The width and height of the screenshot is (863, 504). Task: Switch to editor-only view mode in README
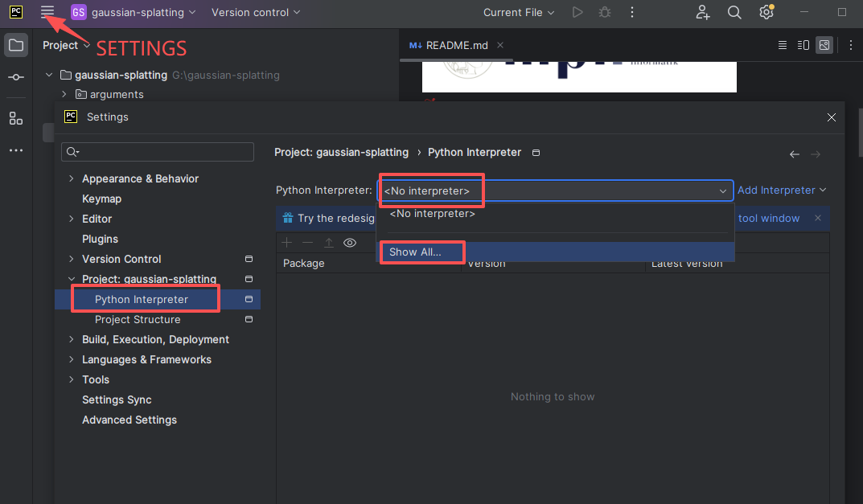coord(783,45)
